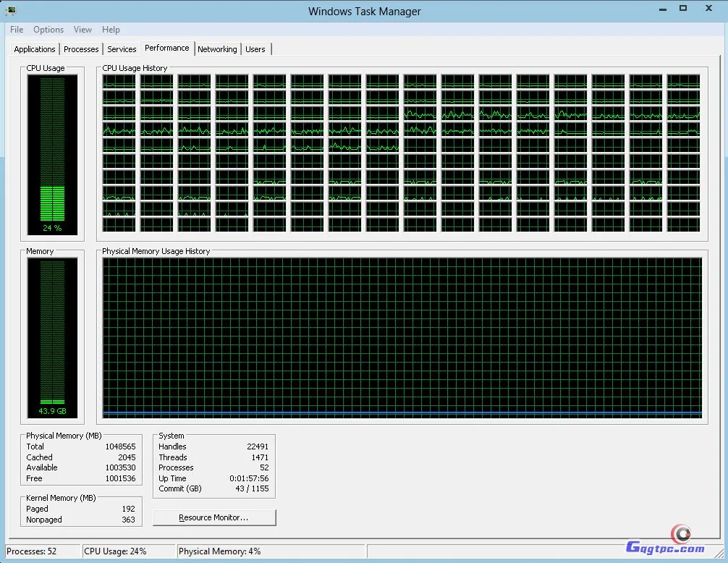Open the Users tab
The height and width of the screenshot is (563, 728).
coord(255,49)
